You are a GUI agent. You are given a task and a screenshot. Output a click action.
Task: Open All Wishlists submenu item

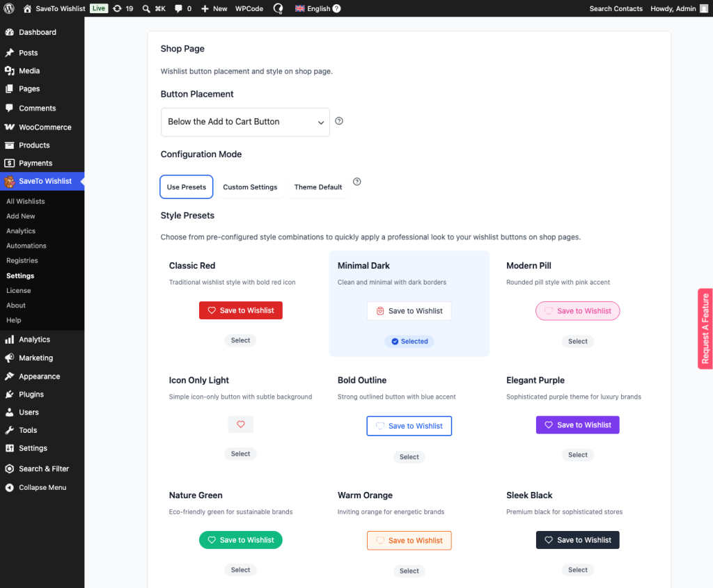pos(26,201)
